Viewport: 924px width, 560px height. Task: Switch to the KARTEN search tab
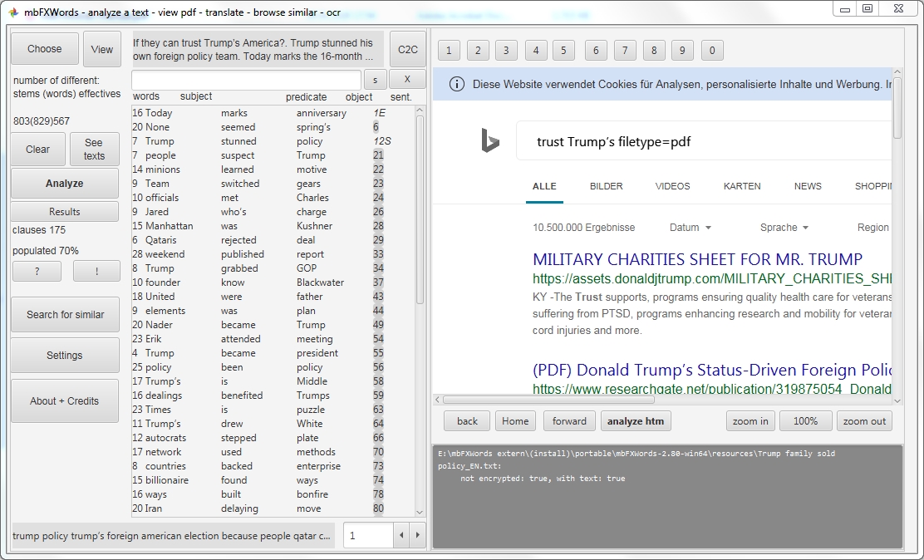click(742, 186)
